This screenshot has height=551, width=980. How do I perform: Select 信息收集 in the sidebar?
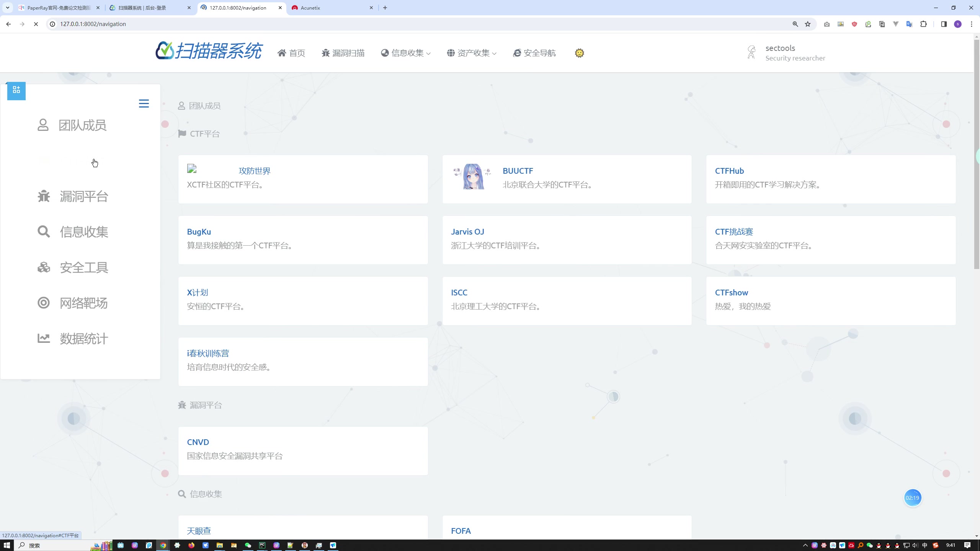coord(73,232)
